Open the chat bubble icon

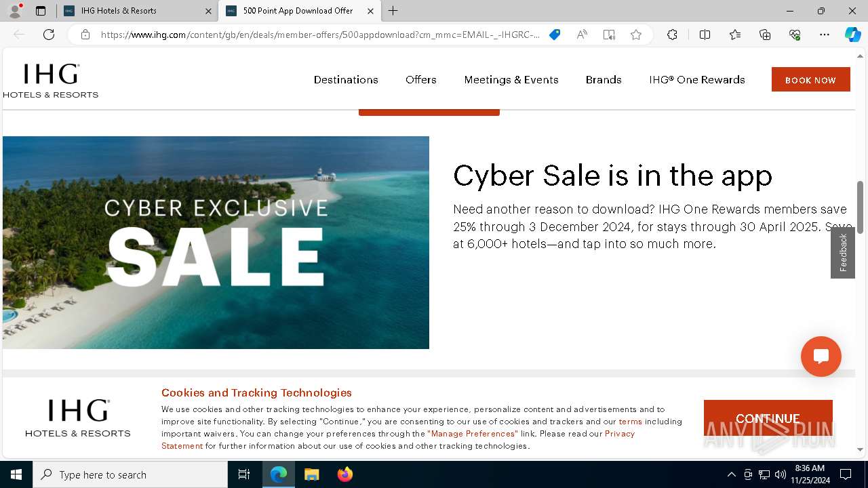pyautogui.click(x=821, y=357)
